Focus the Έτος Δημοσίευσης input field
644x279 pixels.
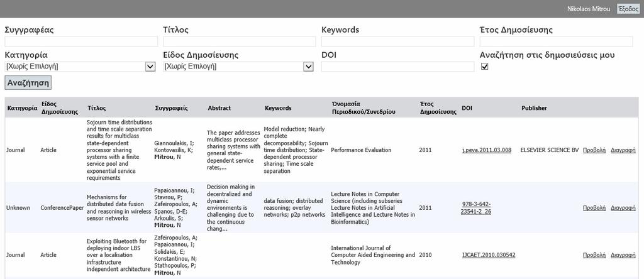(556, 41)
